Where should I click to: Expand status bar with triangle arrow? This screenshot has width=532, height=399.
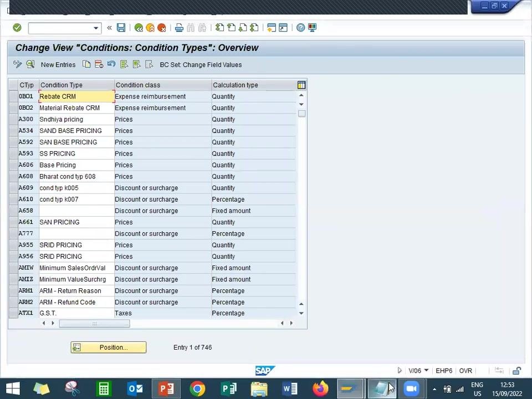point(400,371)
